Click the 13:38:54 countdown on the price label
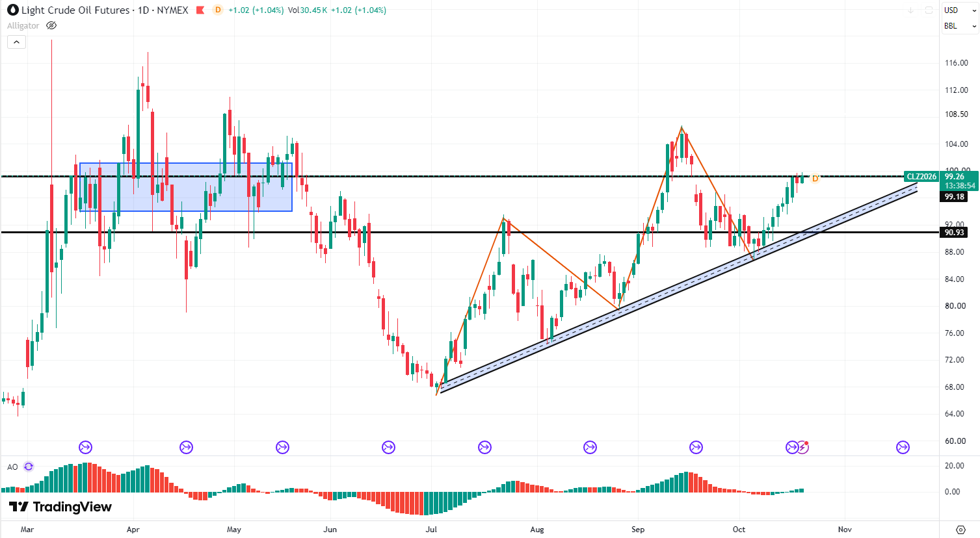The width and height of the screenshot is (980, 538). pyautogui.click(x=959, y=186)
